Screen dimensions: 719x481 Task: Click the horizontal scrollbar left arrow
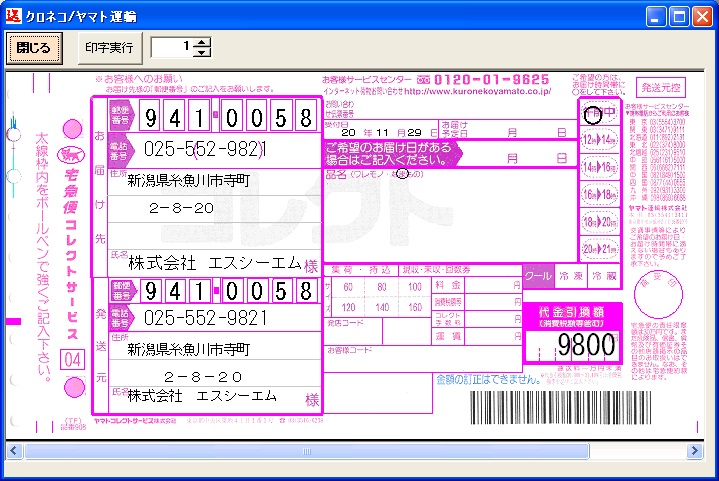tap(14, 451)
